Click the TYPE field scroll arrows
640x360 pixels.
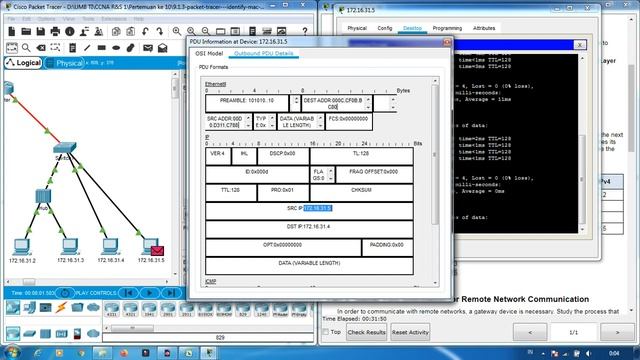(x=272, y=122)
